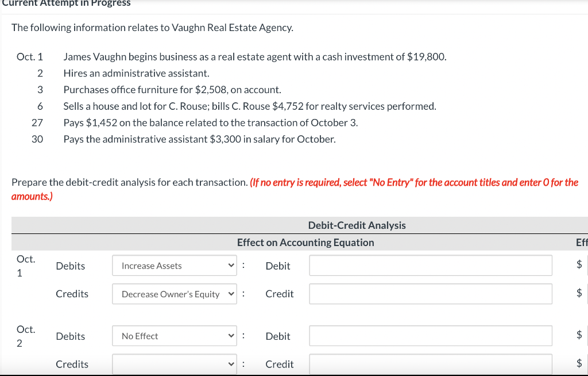This screenshot has width=588, height=376.
Task: Open the Increase Assets dropdown
Action: click(x=174, y=265)
